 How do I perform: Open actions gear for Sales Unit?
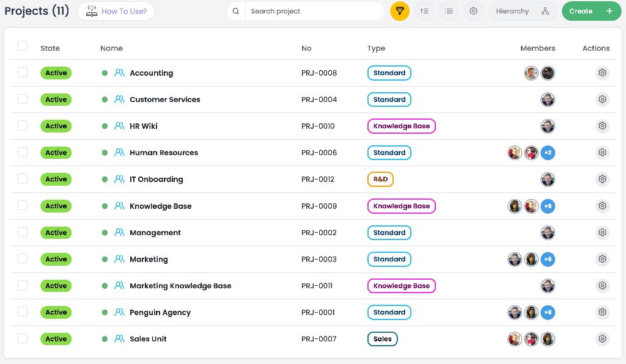click(602, 339)
